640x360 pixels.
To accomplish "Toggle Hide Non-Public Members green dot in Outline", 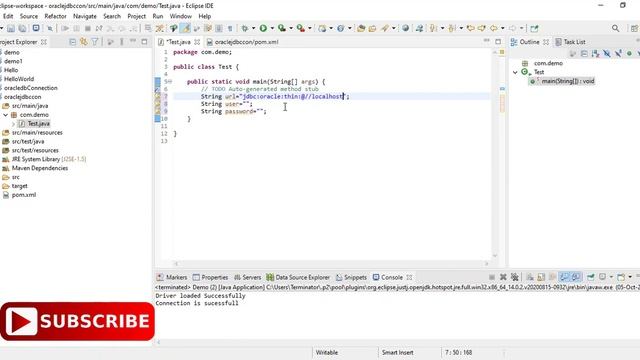I will pyautogui.click(x=629, y=53).
